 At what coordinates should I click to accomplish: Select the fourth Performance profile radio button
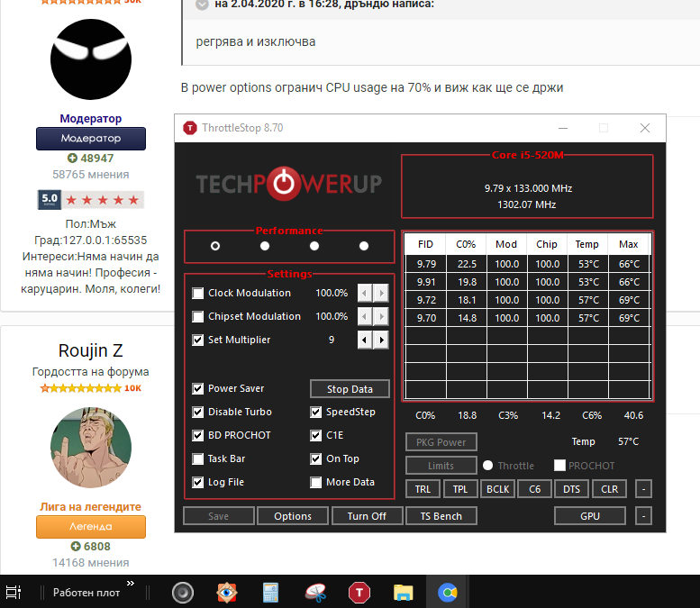(x=364, y=246)
